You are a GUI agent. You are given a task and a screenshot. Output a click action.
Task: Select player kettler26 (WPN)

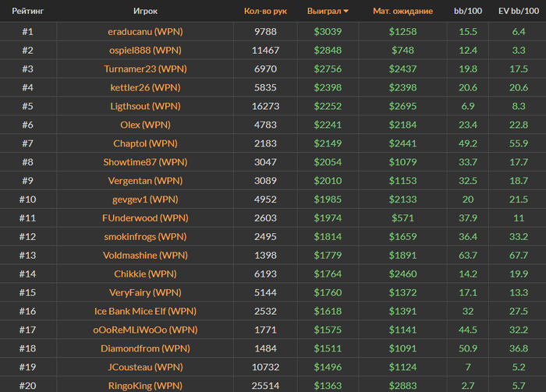click(144, 87)
